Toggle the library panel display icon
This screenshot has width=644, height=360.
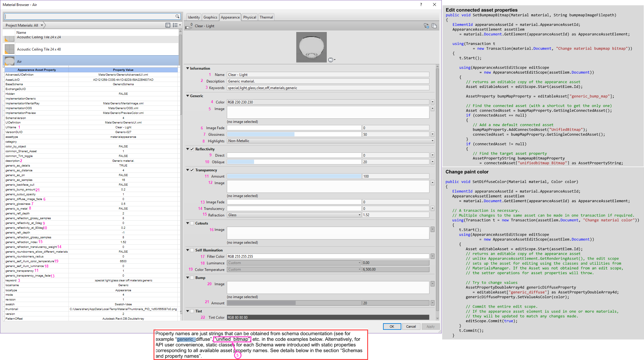[x=168, y=25]
